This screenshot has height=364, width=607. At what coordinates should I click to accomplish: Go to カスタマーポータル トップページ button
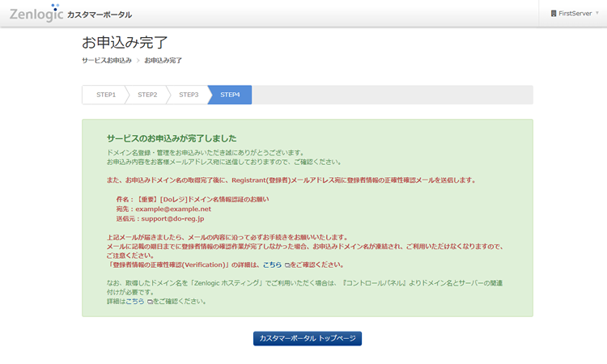308,338
